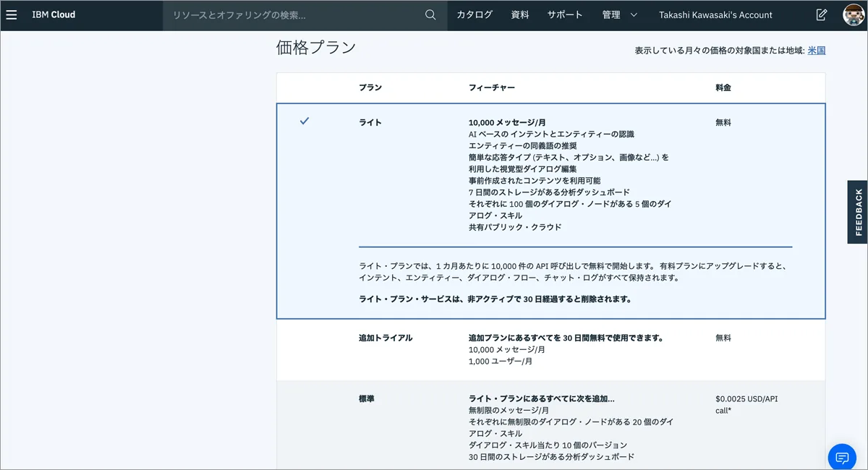Click the 追加トライアル 無料 price
Viewport: 868px width, 470px height.
(x=723, y=338)
